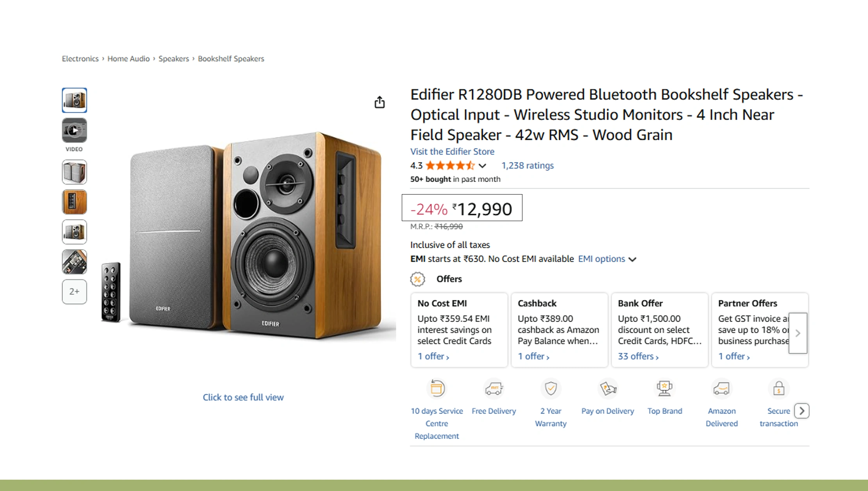Open Bookshelf Speakers in the breadcrumb trail
The height and width of the screenshot is (491, 868).
(x=230, y=59)
